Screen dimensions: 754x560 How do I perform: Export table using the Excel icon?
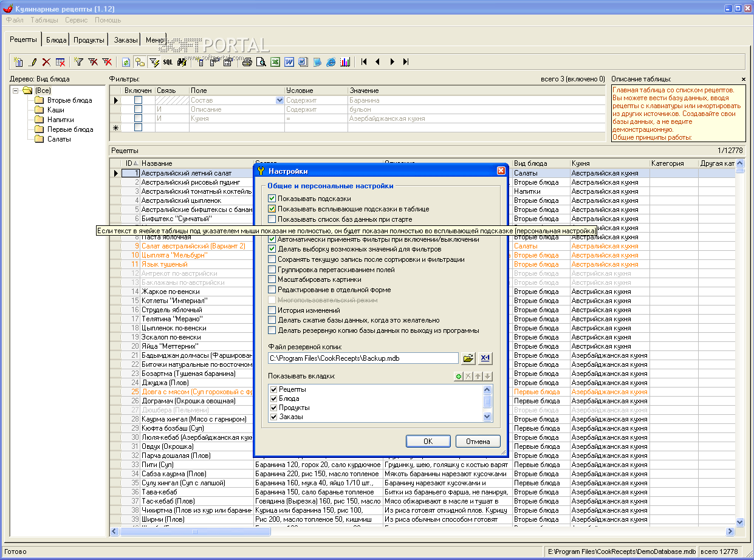tap(275, 62)
